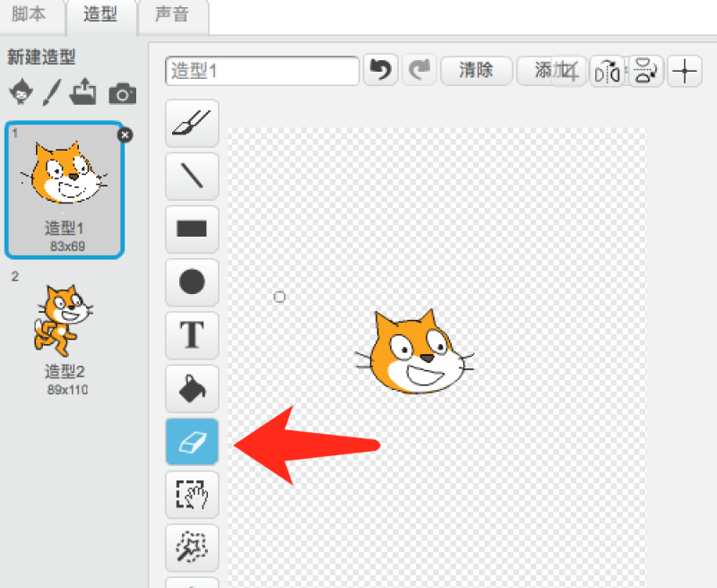
Task: Select the Fill bucket tool
Action: 192,388
